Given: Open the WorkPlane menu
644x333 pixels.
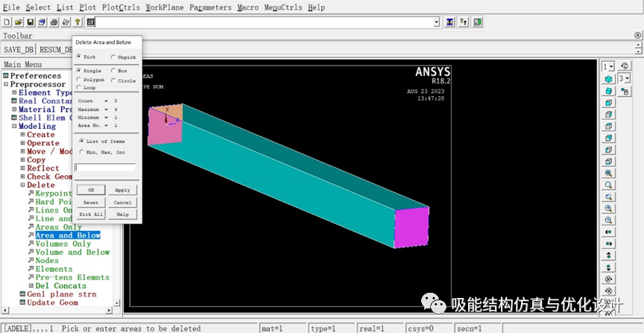Looking at the screenshot, I should tap(164, 7).
